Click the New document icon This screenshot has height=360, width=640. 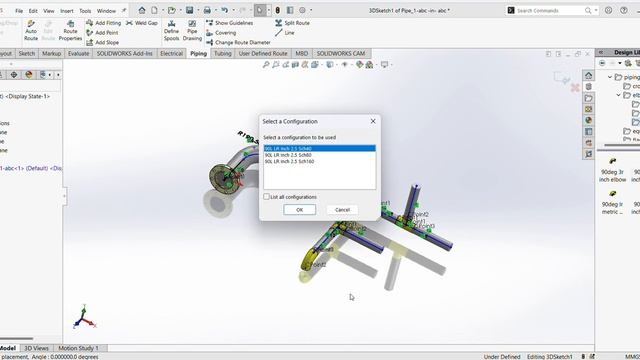tap(154, 10)
